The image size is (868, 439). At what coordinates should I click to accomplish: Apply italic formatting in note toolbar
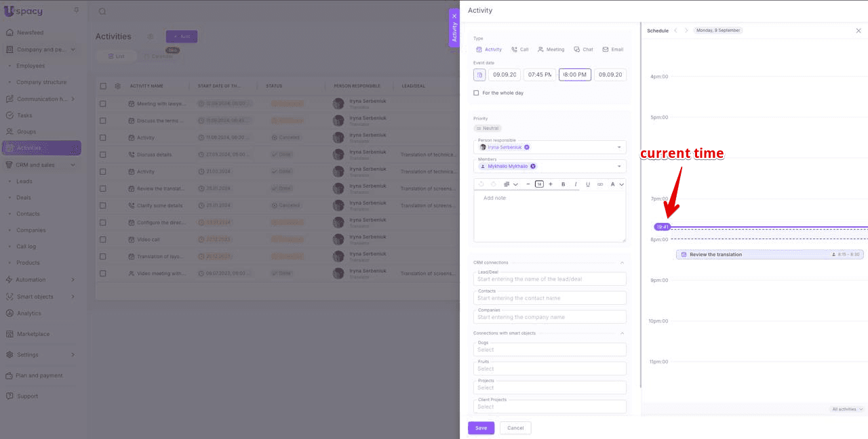pyautogui.click(x=576, y=184)
